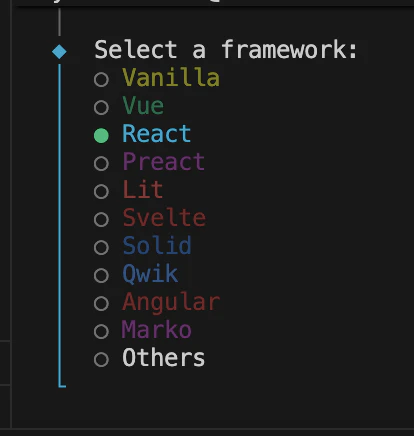Click the filled green React radio dot
Screen dimensions: 414x436
coord(101,136)
